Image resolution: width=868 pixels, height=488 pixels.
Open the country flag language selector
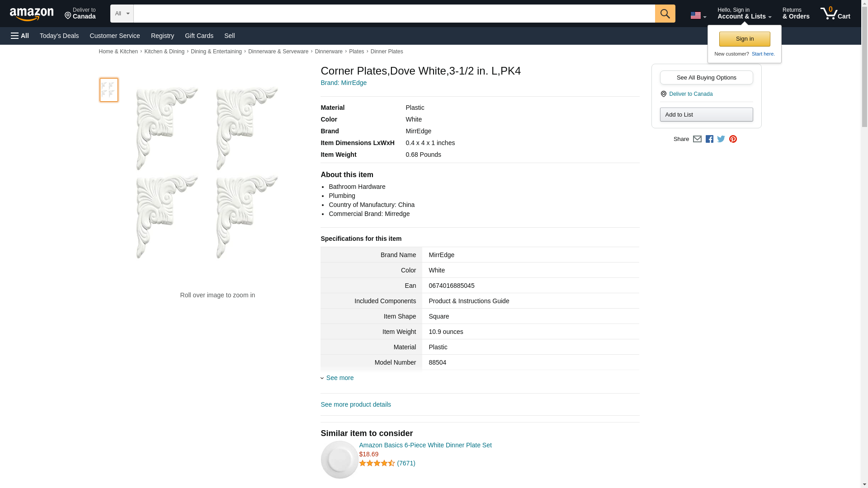coord(698,15)
